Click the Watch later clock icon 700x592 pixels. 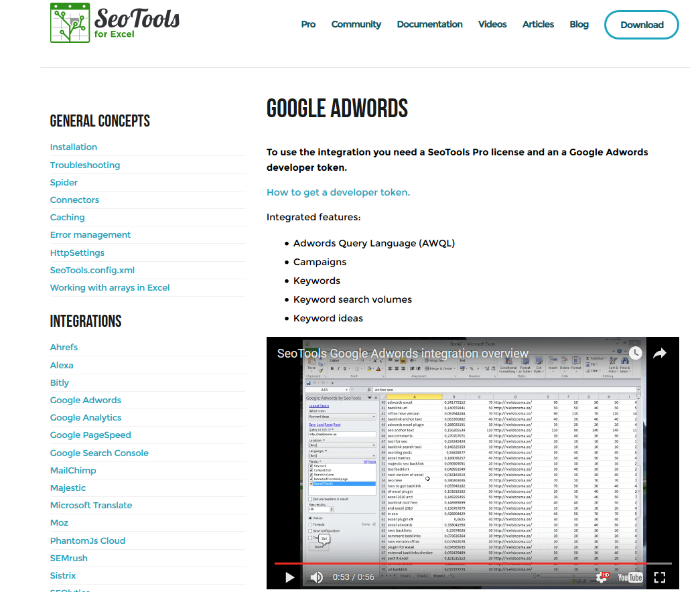click(x=635, y=353)
